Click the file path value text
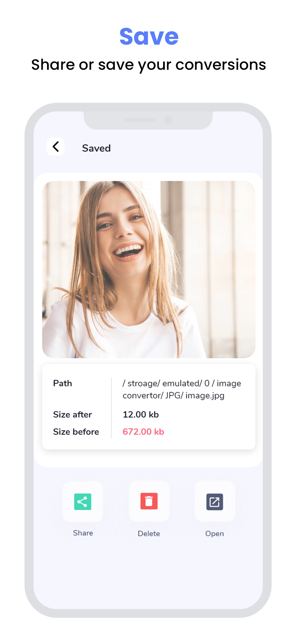The height and width of the screenshot is (644, 298). pyautogui.click(x=182, y=389)
